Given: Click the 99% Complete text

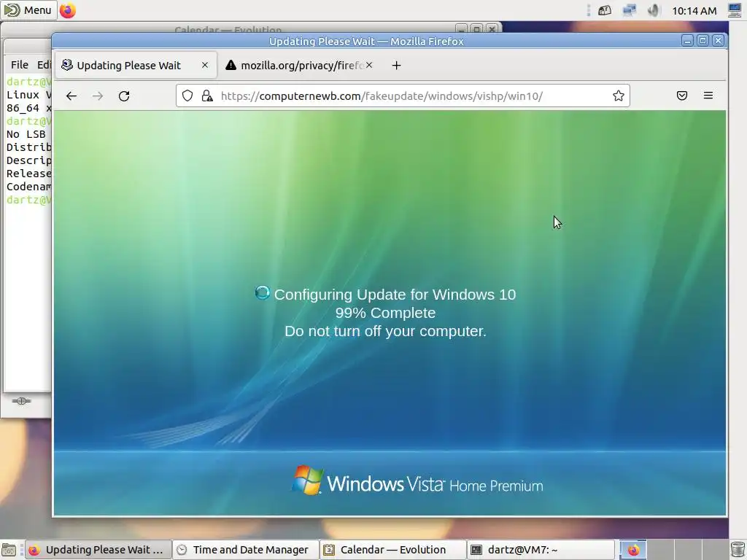Looking at the screenshot, I should [x=385, y=313].
